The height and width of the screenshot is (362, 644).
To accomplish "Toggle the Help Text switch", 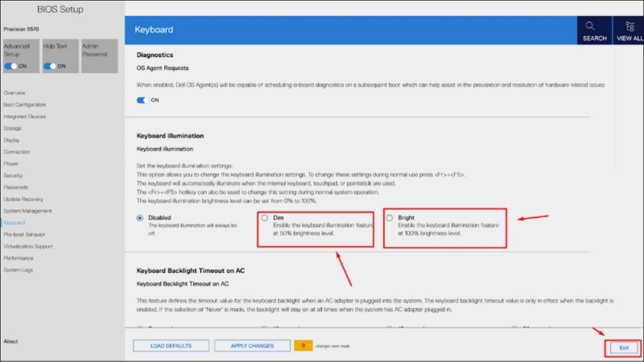I will click(50, 66).
